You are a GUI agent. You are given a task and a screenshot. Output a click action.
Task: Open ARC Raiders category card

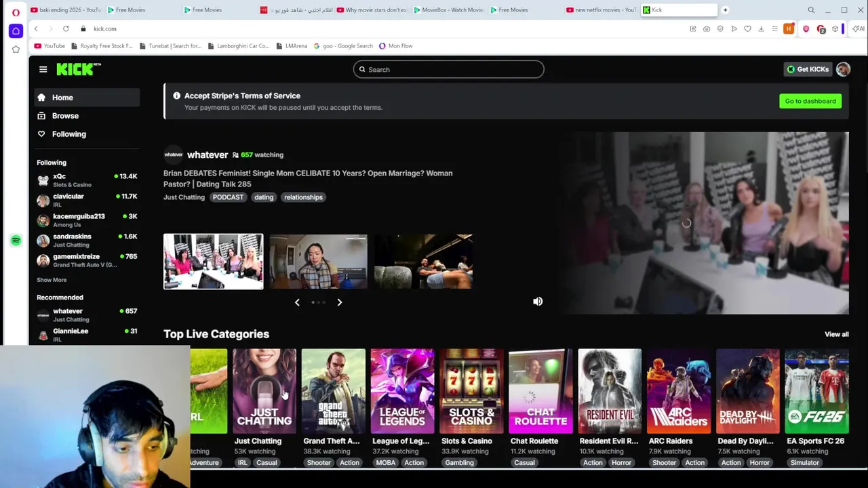tap(679, 391)
